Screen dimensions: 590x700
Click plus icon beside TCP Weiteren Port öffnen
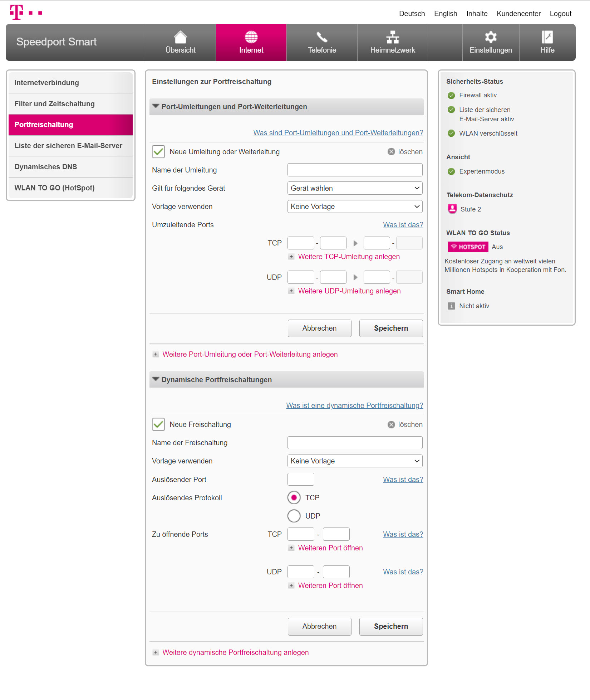click(x=291, y=548)
